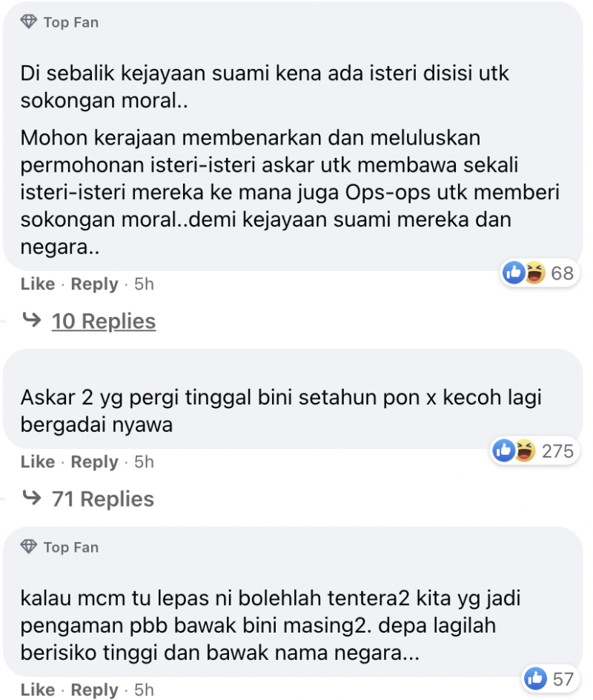Click the laughing emoji reaction beside 68
This screenshot has width=593, height=700.
534,273
